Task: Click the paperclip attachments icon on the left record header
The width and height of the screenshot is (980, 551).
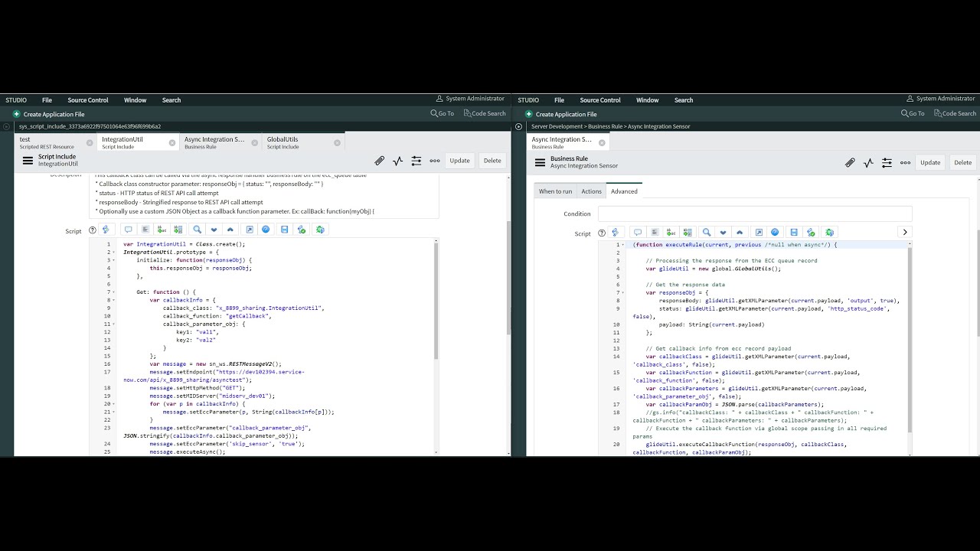Action: pos(379,161)
